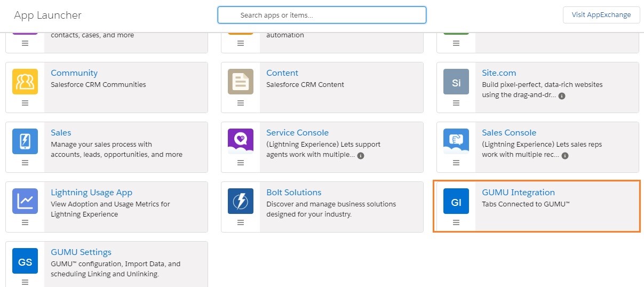
Task: Open Lightning Usage App link
Action: tap(91, 193)
